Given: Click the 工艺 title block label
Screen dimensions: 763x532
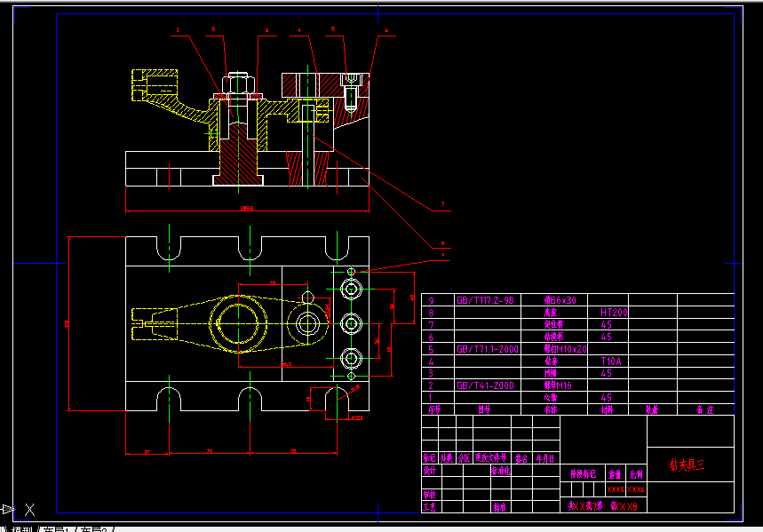Looking at the screenshot, I should point(429,507).
